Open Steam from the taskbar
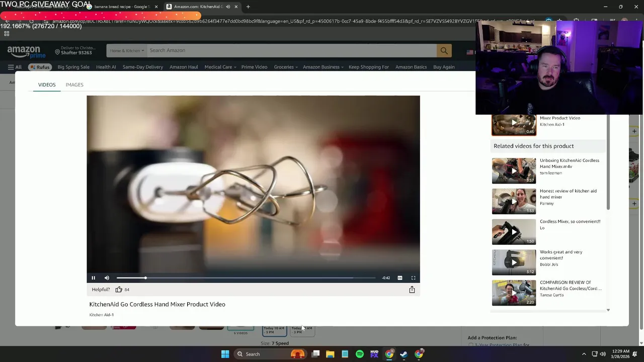Viewport: 644px width, 362px height. pos(404,354)
